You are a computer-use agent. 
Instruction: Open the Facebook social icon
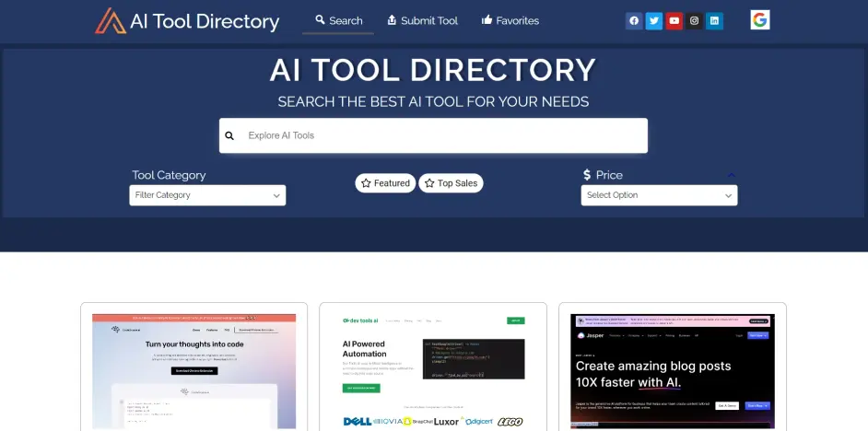tap(634, 21)
